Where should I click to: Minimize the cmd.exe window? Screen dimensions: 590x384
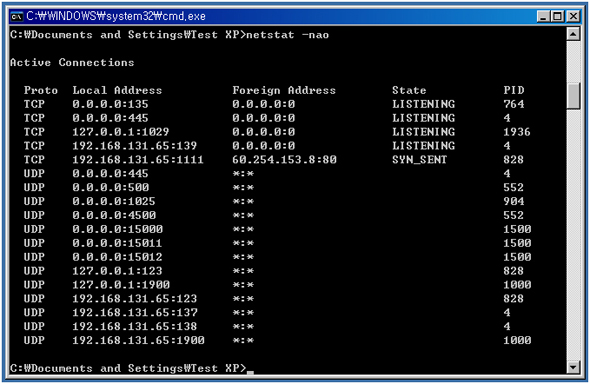click(543, 17)
